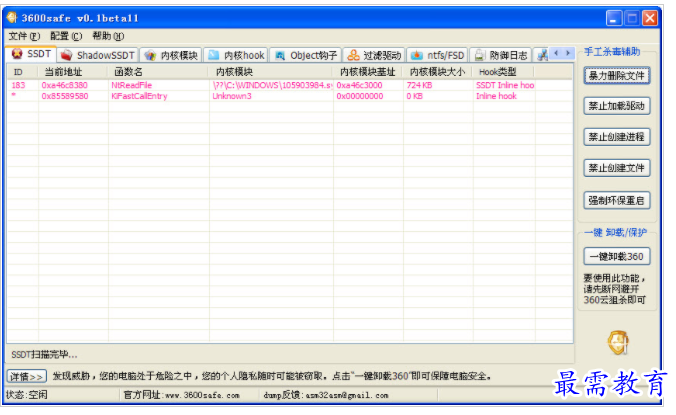Open the ntfs/FSD tab
The width and height of the screenshot is (676, 415).
[437, 55]
